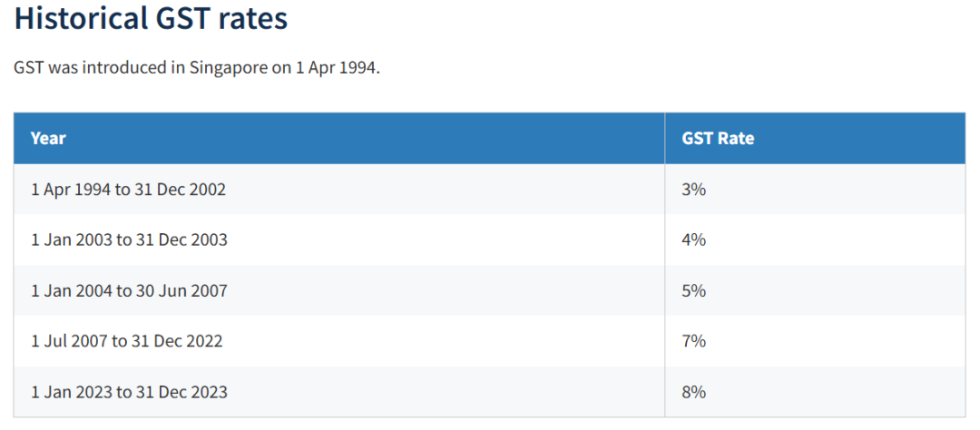980x430 pixels.
Task: Click the 1 Jan 2023 to 31 Dec 2023 cell
Action: (339, 392)
